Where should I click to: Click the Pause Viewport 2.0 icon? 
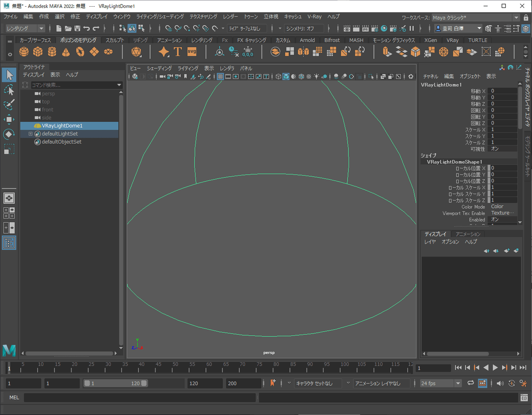[x=411, y=28]
